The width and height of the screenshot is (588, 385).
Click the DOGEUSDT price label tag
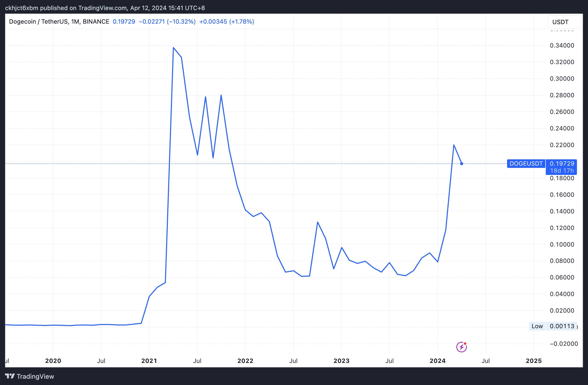click(x=526, y=164)
